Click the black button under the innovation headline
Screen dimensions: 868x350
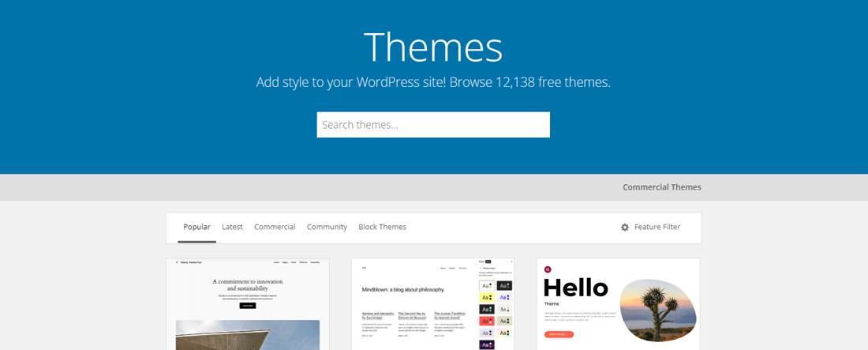tap(247, 304)
